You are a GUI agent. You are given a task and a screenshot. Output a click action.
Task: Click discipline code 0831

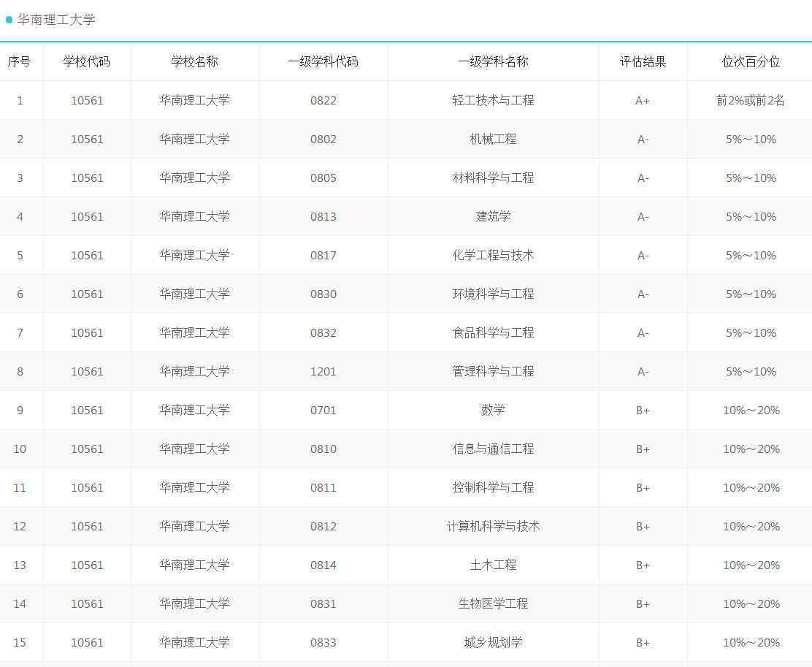323,603
